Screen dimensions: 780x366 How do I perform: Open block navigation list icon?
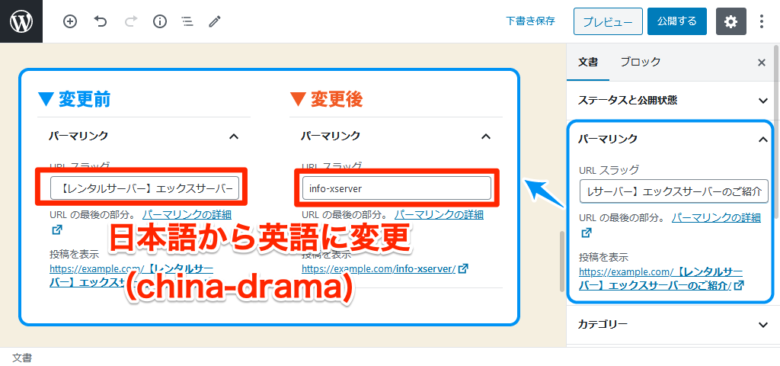click(x=187, y=21)
